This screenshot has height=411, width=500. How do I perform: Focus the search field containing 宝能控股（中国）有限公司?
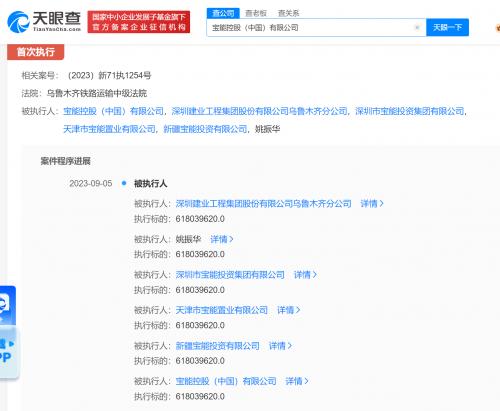click(316, 28)
